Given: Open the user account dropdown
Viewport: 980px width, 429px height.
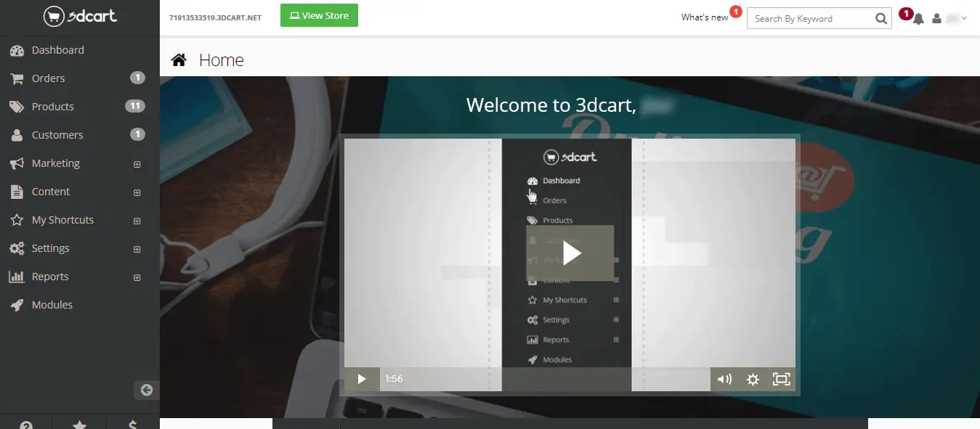Looking at the screenshot, I should point(949,18).
